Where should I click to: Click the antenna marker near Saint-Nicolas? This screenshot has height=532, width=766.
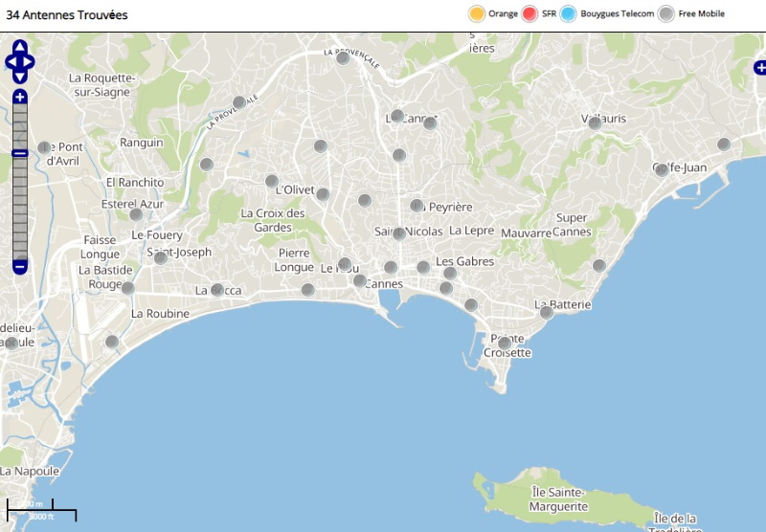pyautogui.click(x=399, y=233)
